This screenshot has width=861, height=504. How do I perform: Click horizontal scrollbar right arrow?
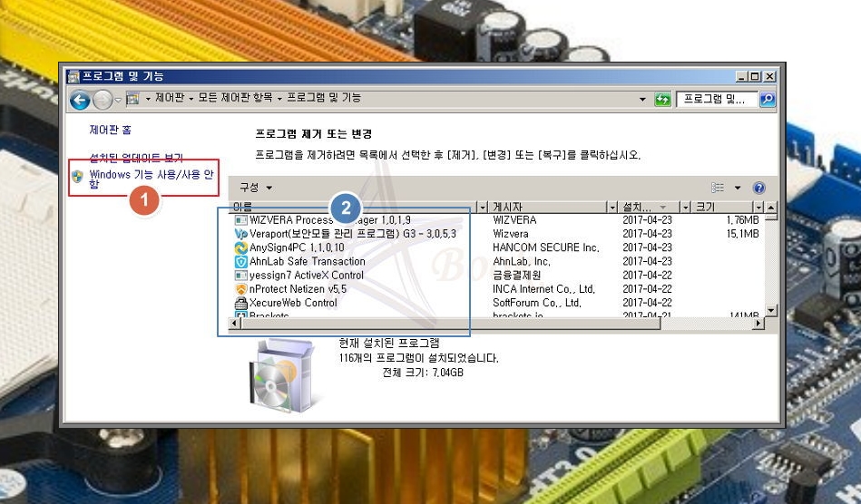[758, 323]
